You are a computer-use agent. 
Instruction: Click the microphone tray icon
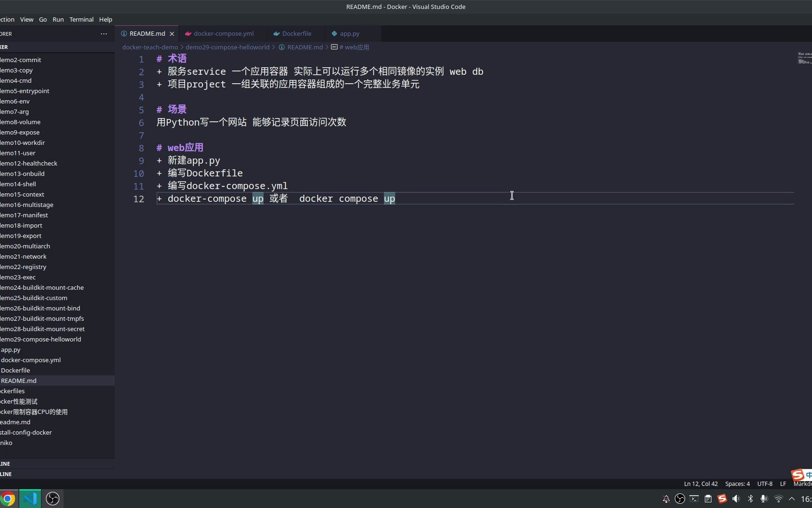(764, 499)
